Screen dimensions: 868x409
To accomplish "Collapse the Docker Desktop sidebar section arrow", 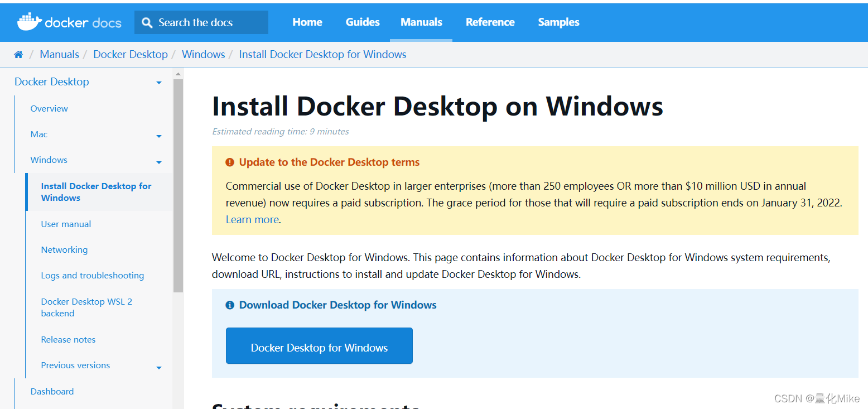I will pyautogui.click(x=159, y=83).
